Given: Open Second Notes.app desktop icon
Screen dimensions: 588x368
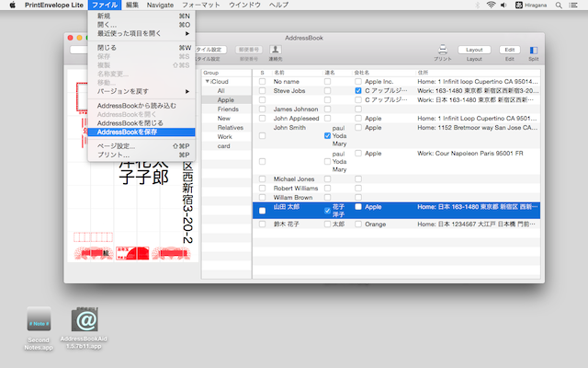Looking at the screenshot, I should pyautogui.click(x=39, y=319).
